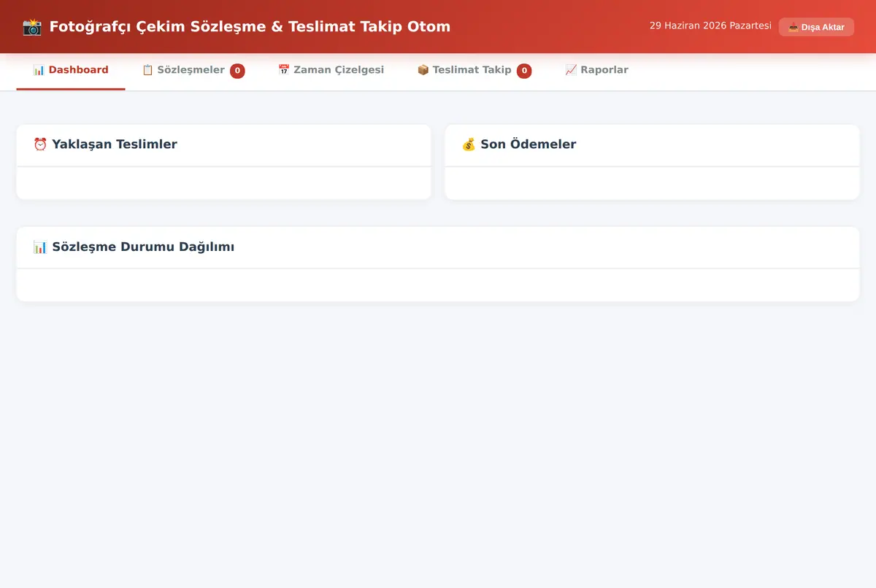The height and width of the screenshot is (588, 876).
Task: Click the chart icon beside Sözleşme Durumu Dağılımı
Action: point(40,247)
